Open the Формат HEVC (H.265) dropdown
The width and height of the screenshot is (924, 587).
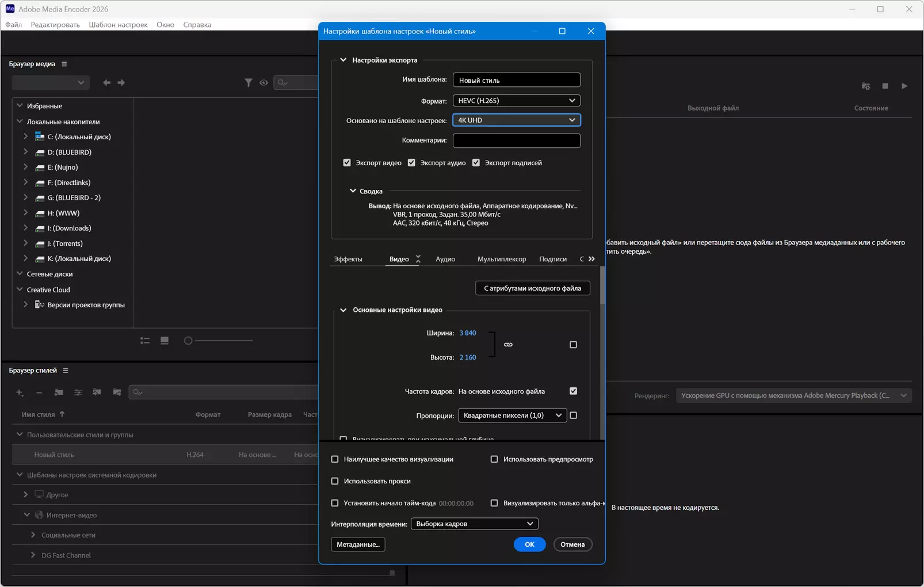(517, 101)
